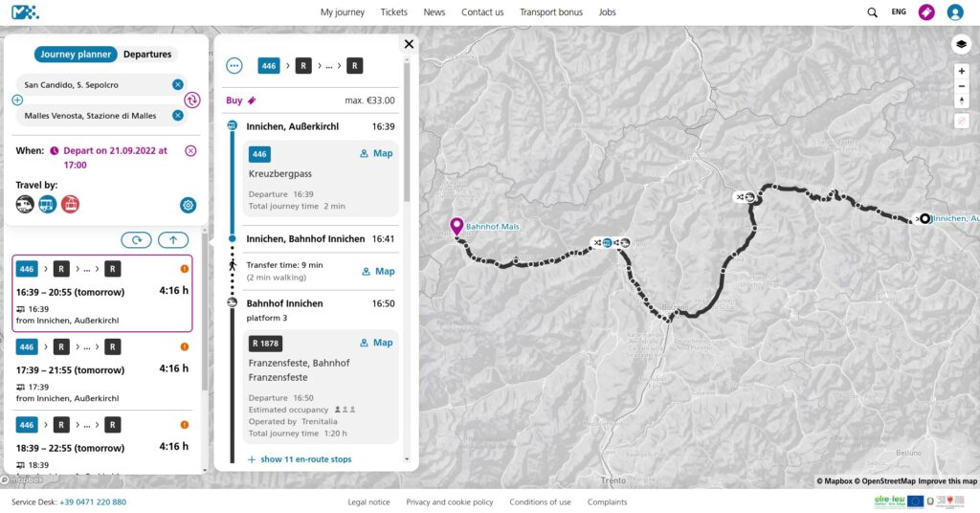Add an intermediate stop with plus icon
980x513 pixels.
17,100
